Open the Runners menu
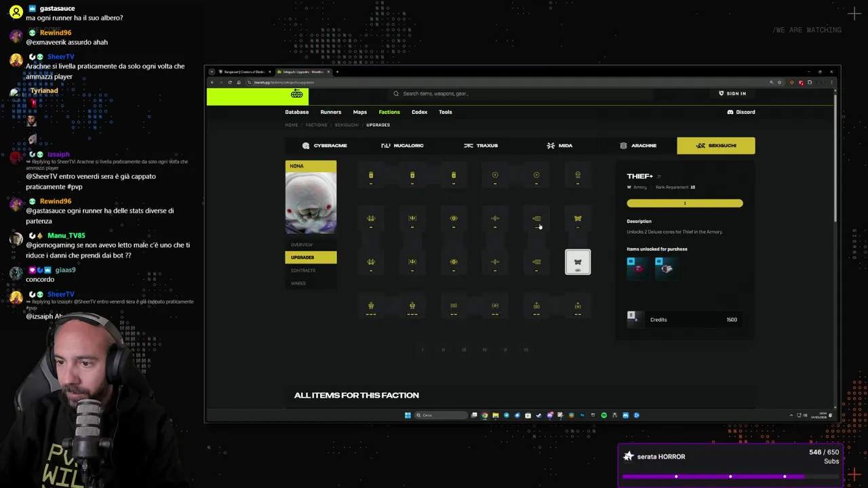This screenshot has height=488, width=868. point(331,112)
